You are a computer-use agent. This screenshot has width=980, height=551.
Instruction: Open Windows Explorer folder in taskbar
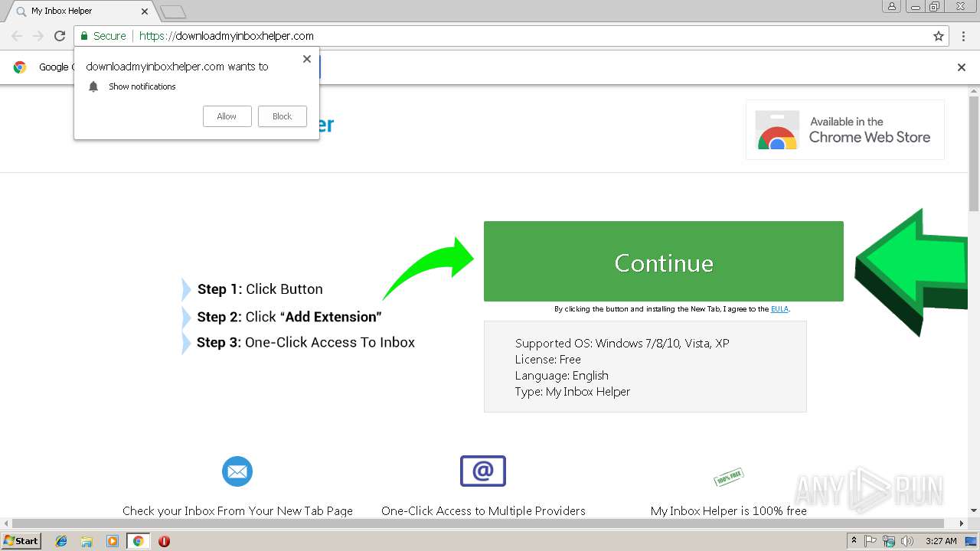87,541
